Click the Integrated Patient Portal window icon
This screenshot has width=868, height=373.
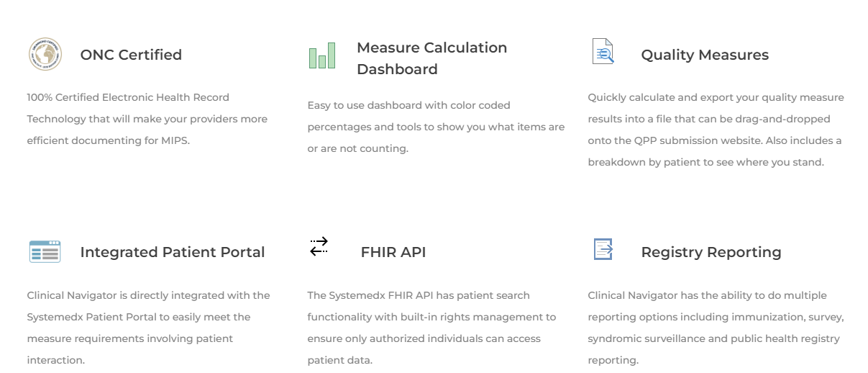[45, 251]
